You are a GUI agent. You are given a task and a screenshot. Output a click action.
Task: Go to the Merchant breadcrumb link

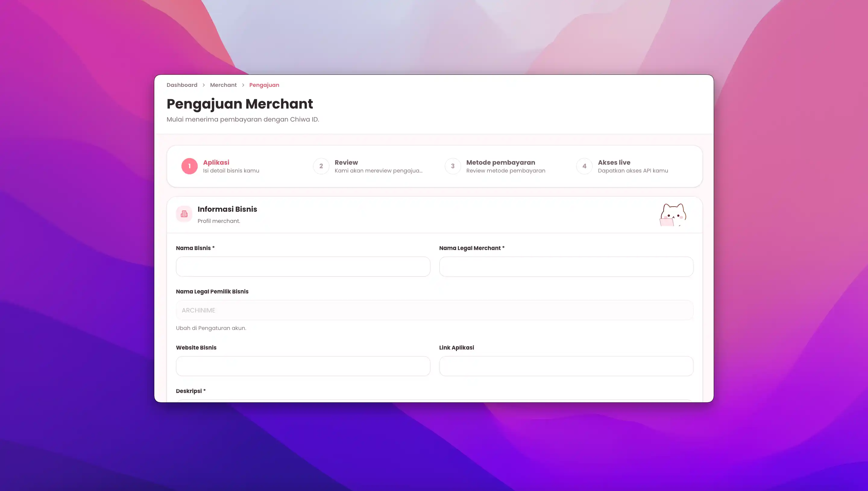tap(223, 85)
